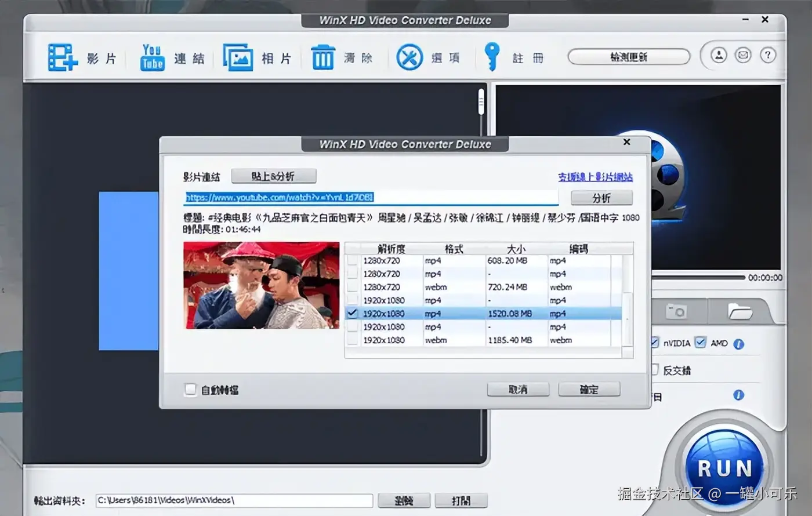812x516 pixels.
Task: Uncheck the 1520.08 MB row checkbox
Action: click(352, 313)
